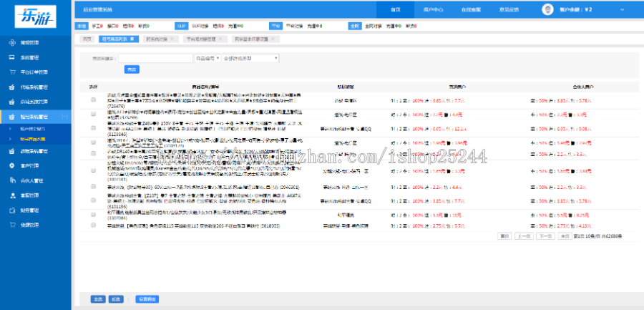Click the SUP status badge
644x310 pixels.
click(181, 26)
